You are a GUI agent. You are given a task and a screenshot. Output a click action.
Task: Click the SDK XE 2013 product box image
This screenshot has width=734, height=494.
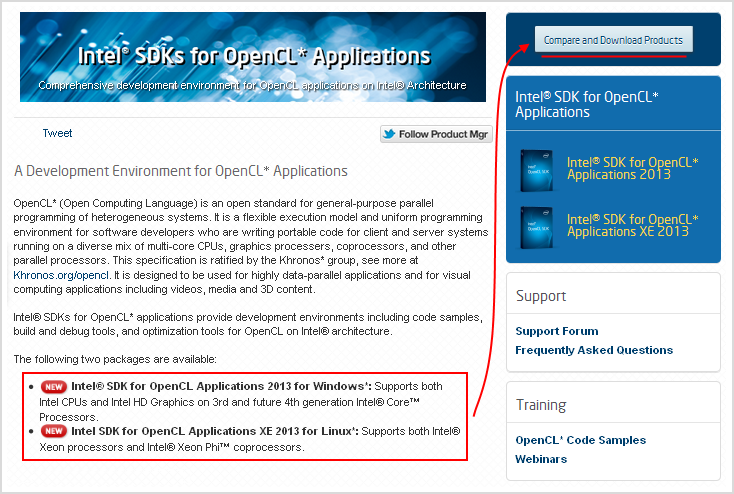(x=537, y=228)
